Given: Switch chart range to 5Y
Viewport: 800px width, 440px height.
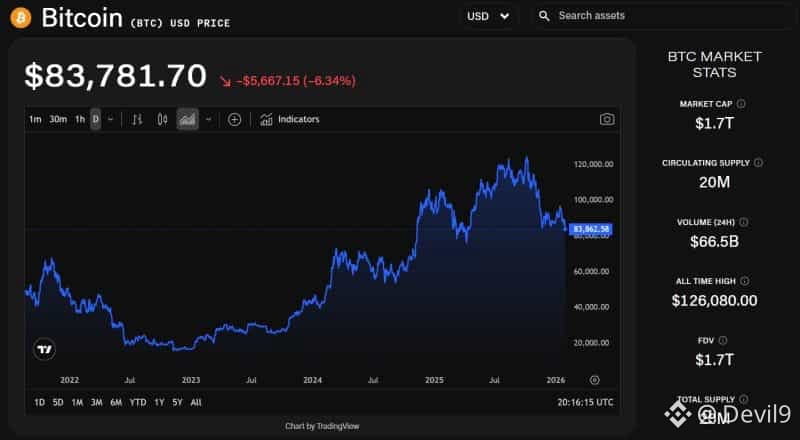Looking at the screenshot, I should click(177, 402).
